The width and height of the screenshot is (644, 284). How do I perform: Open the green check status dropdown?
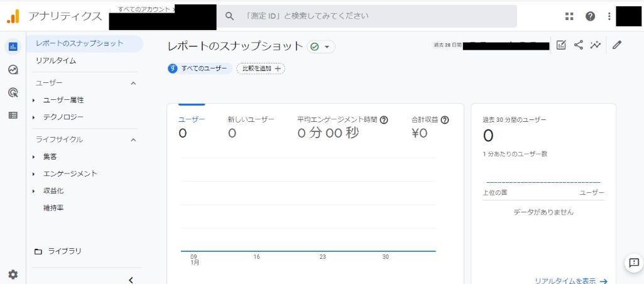pos(321,47)
